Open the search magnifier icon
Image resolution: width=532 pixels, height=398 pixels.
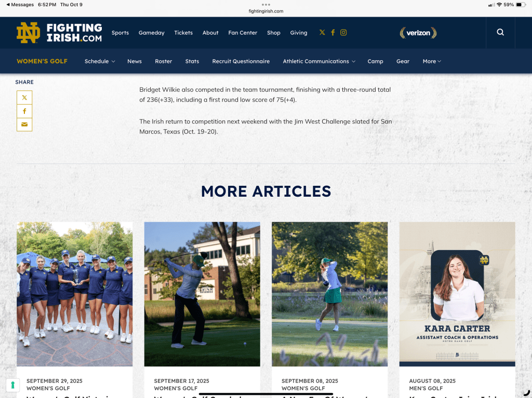click(x=500, y=32)
